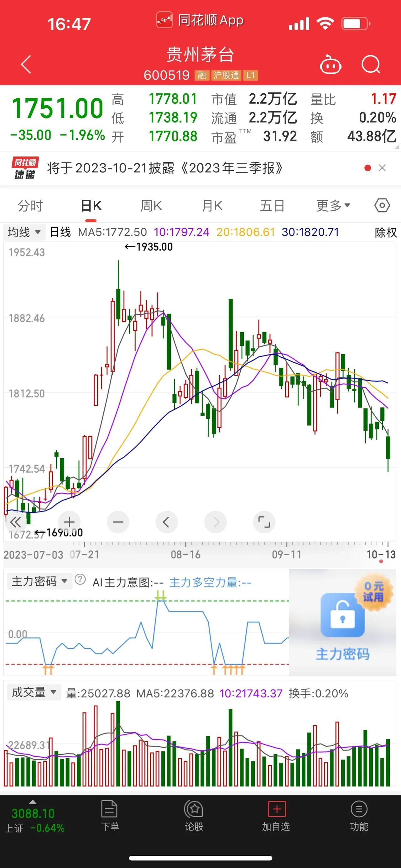Tap the current price 1751.00
Viewport: 401px width, 868px height.
(x=57, y=108)
